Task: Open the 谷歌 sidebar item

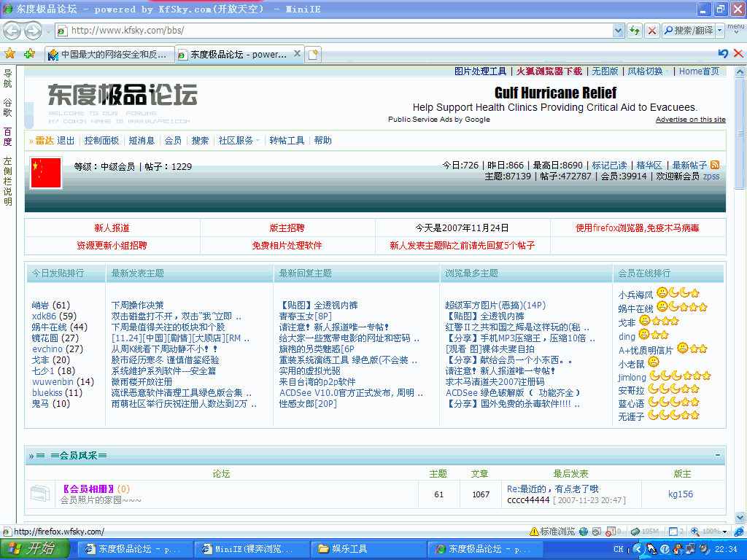Action: 7,108
